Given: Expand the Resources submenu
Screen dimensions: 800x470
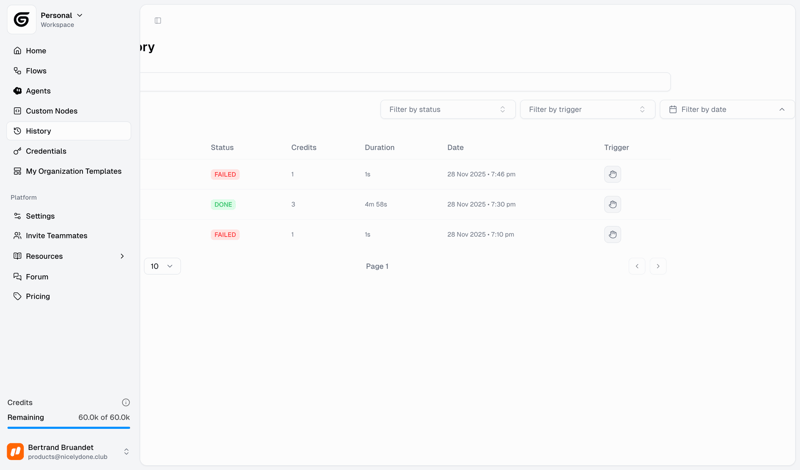Looking at the screenshot, I should point(69,256).
